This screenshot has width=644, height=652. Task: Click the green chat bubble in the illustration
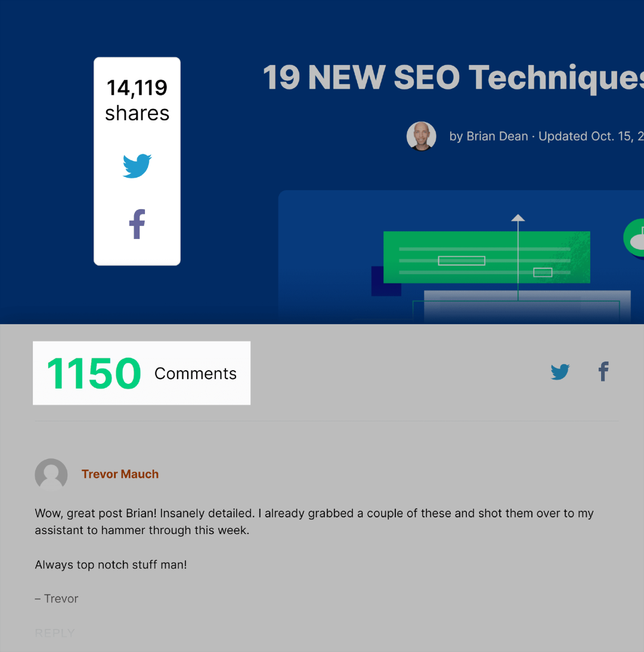coord(634,237)
